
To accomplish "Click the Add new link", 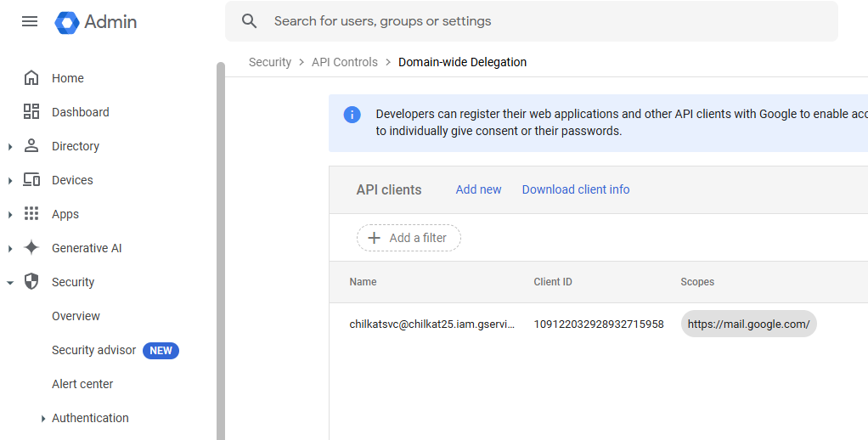I will 478,189.
